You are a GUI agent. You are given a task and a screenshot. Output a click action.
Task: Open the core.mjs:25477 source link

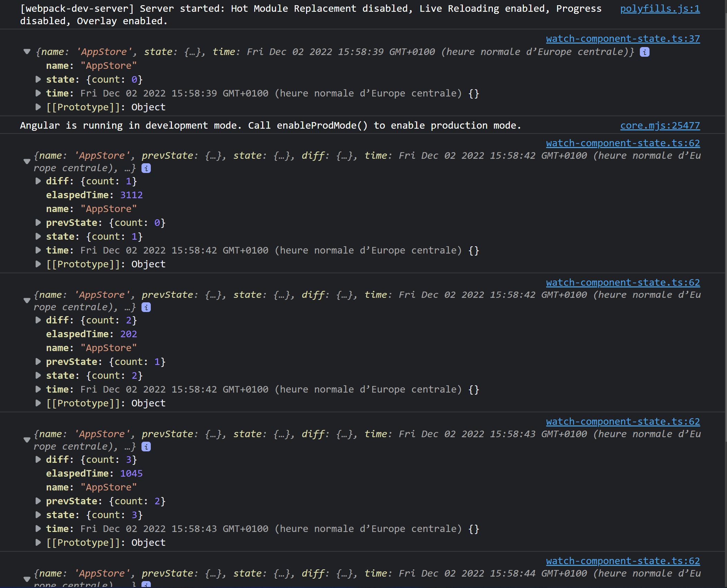pyautogui.click(x=660, y=126)
